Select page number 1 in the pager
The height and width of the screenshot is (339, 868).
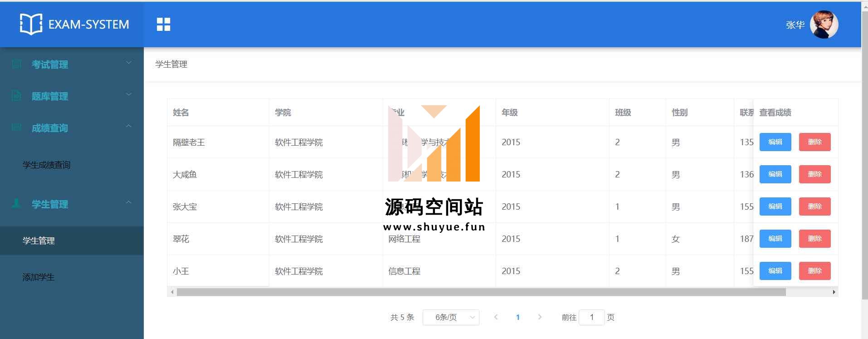coord(517,317)
